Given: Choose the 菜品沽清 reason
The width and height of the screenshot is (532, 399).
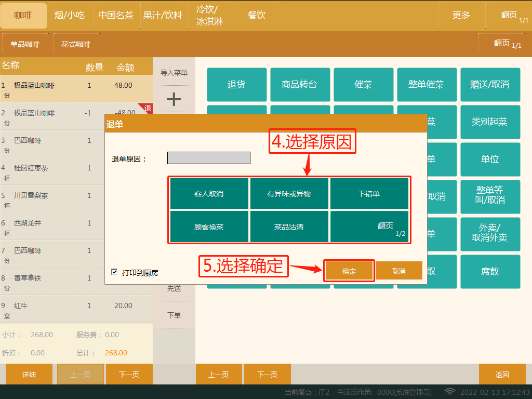Looking at the screenshot, I should pyautogui.click(x=289, y=227).
